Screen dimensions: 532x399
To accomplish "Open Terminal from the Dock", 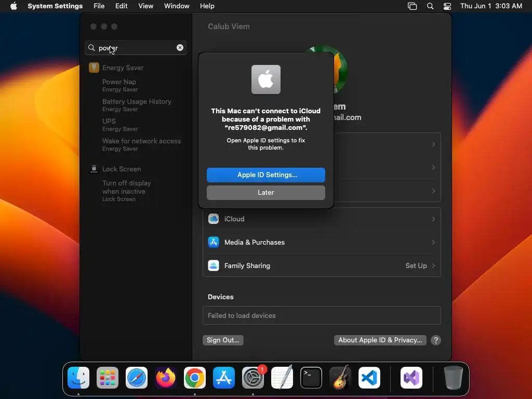I will [311, 378].
